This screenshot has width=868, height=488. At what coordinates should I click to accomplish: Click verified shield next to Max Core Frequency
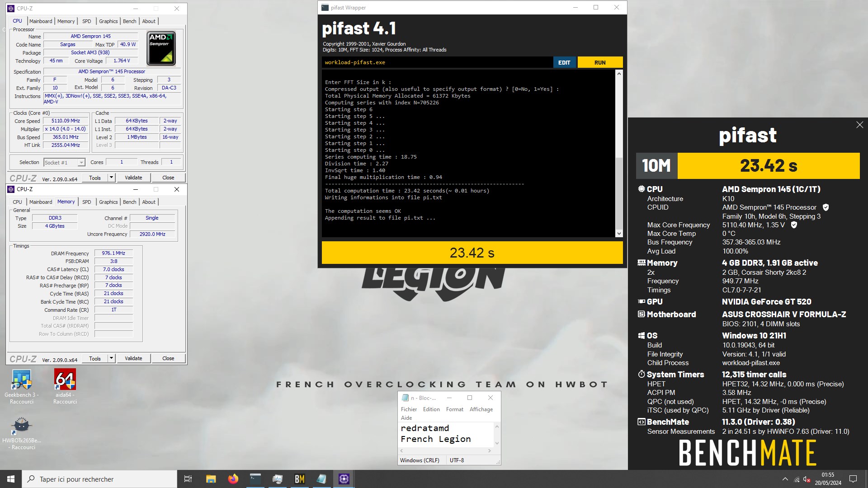pos(793,225)
